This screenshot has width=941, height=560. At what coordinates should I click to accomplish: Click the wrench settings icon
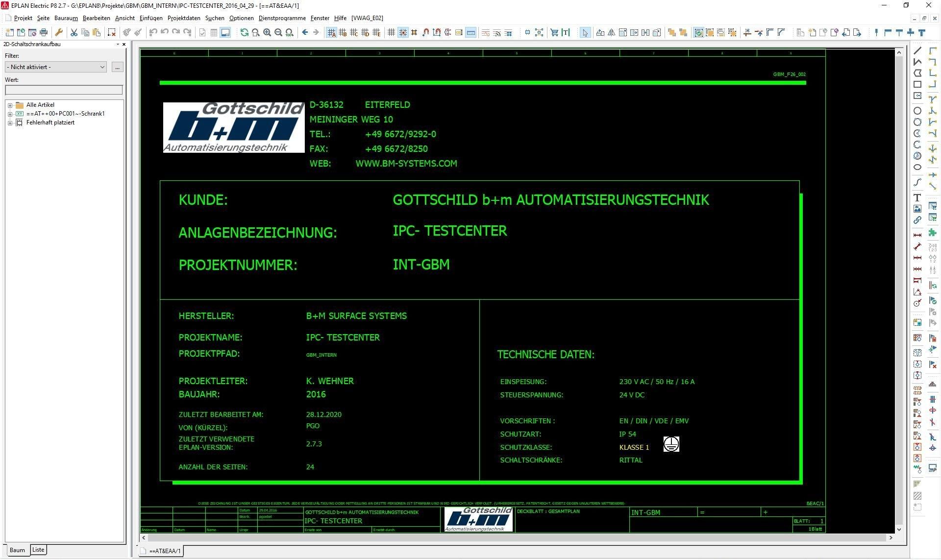(59, 32)
